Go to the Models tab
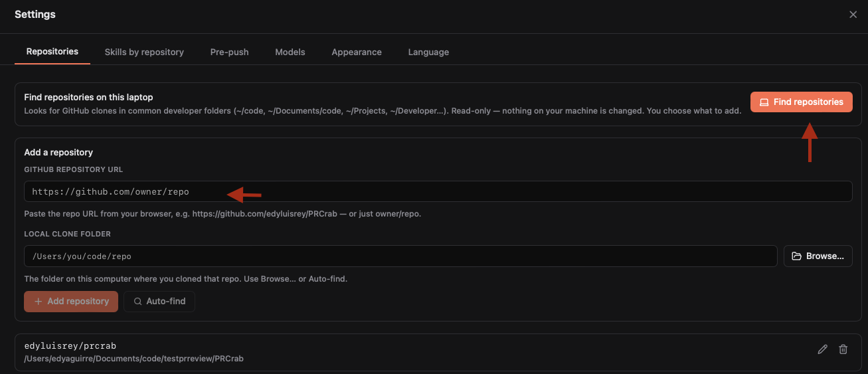Image resolution: width=868 pixels, height=374 pixels. click(x=290, y=52)
